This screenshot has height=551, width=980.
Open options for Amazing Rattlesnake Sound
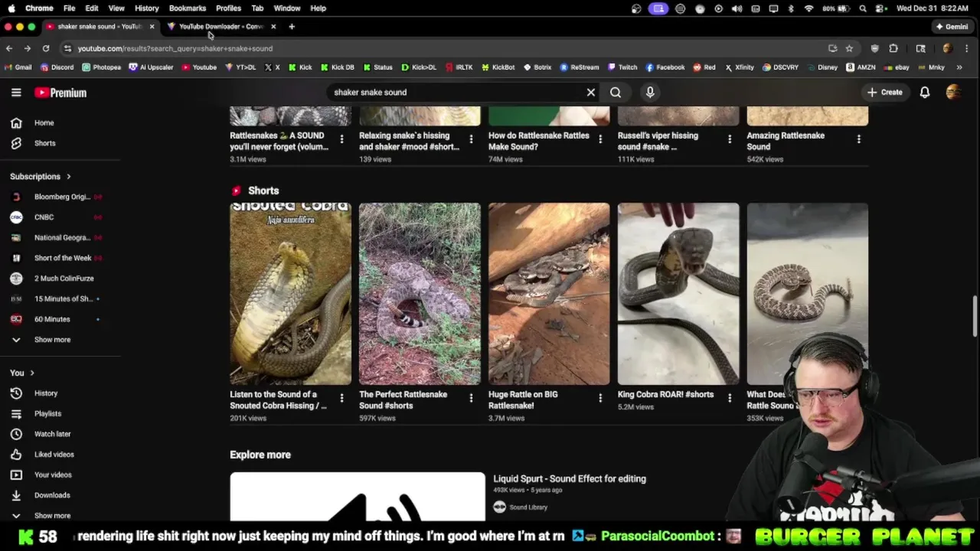(x=859, y=139)
